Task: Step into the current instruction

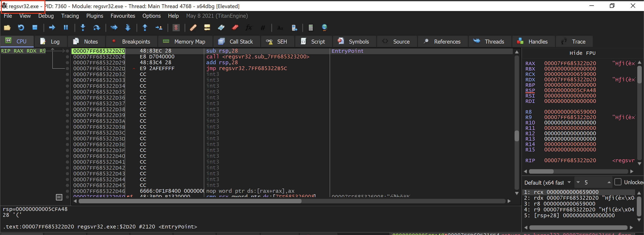Action: [83, 27]
